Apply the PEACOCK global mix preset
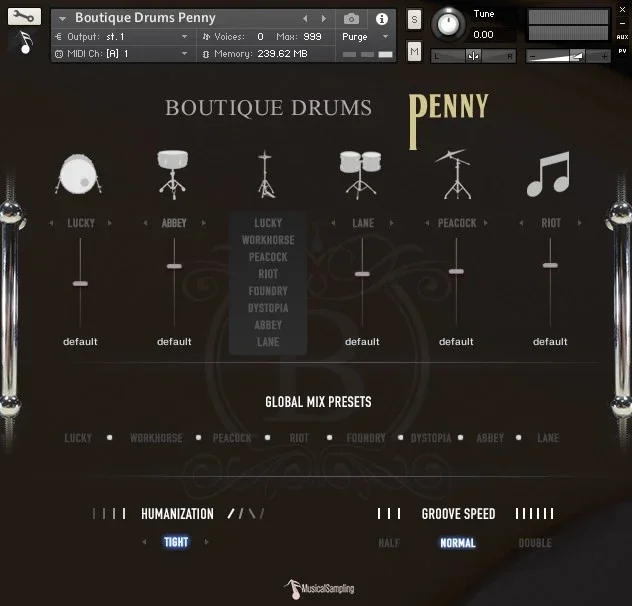 [x=232, y=438]
